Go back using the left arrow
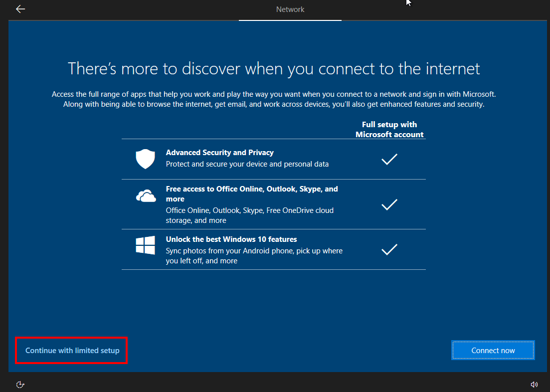Screen dimensions: 550x392 point(20,9)
